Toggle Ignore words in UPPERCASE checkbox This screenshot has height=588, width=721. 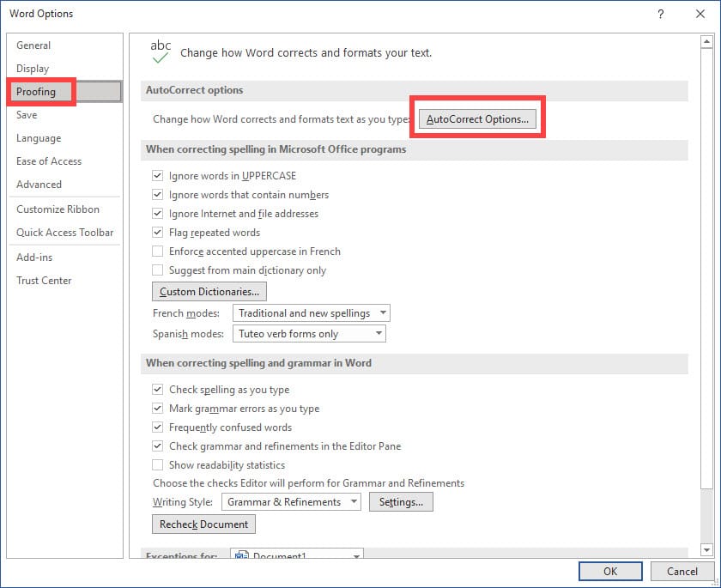coord(158,176)
